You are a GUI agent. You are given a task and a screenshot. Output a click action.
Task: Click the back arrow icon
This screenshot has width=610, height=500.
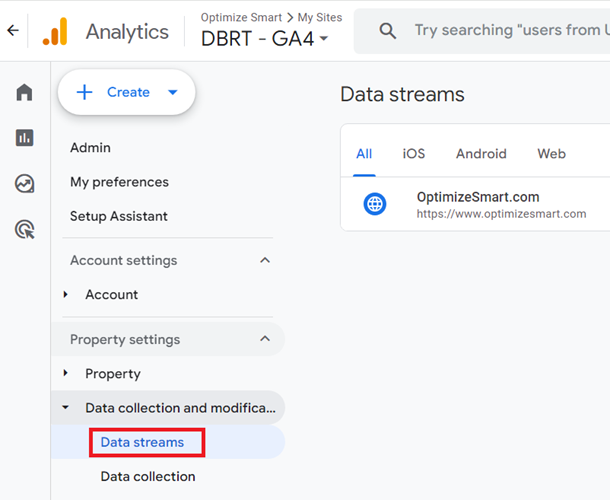[13, 30]
